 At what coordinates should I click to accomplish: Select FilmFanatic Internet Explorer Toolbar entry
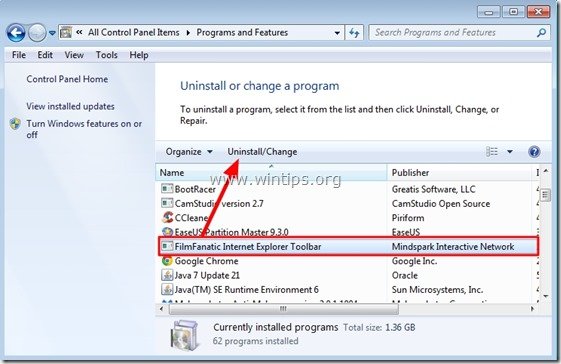(x=248, y=247)
